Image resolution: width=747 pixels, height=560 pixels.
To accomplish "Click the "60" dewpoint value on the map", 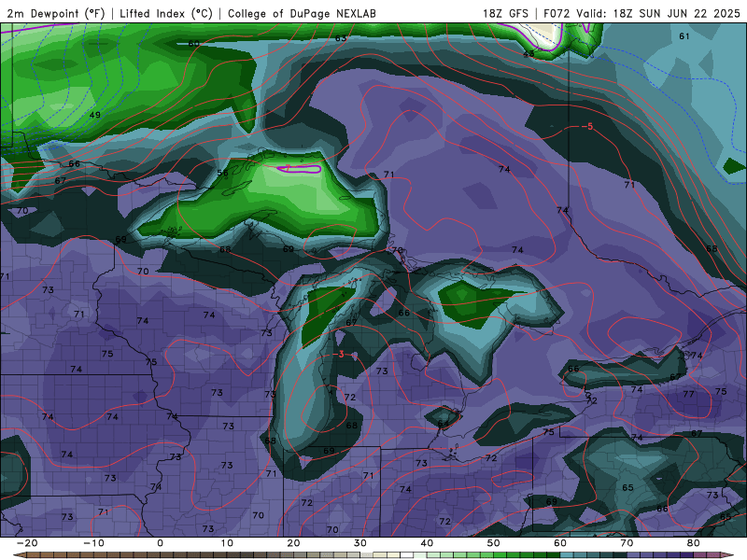I will [x=193, y=43].
